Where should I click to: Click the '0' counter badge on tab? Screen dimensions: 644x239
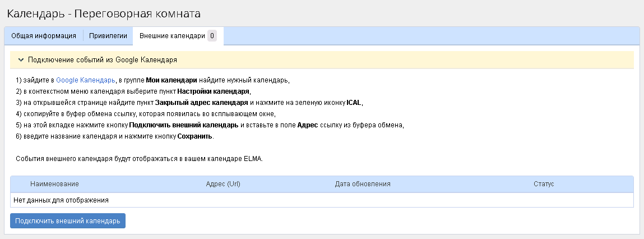tap(212, 36)
